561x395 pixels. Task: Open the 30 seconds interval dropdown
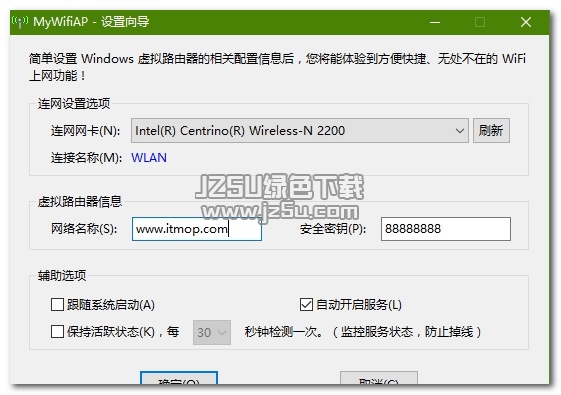[212, 332]
